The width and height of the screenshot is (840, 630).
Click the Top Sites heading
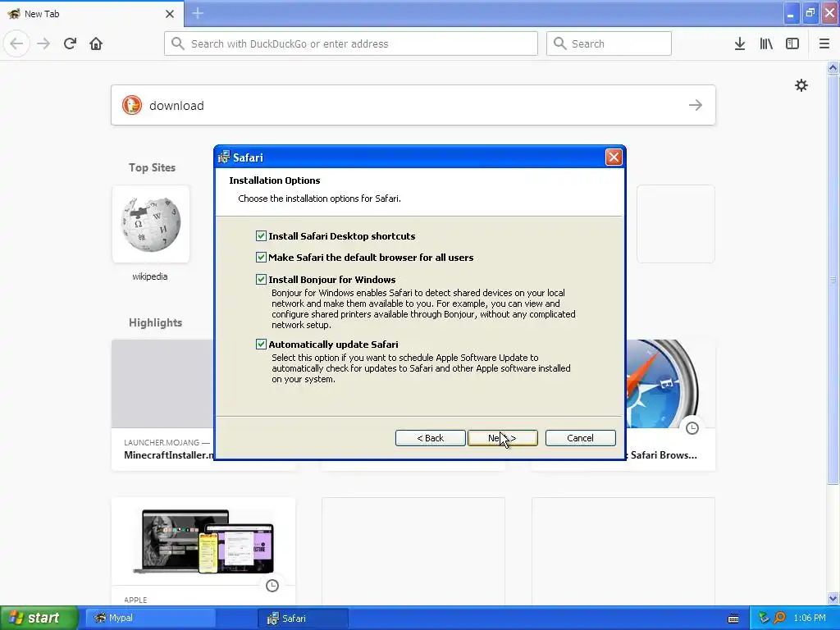tap(152, 167)
